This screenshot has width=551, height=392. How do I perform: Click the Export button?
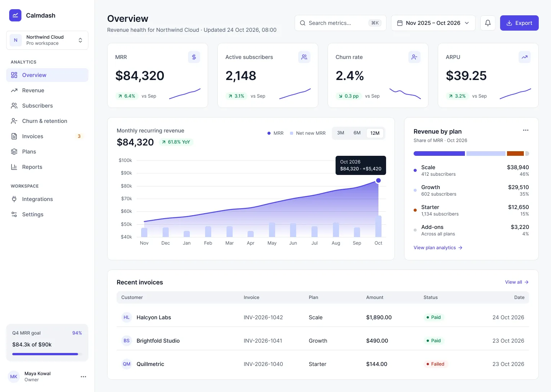(519, 23)
